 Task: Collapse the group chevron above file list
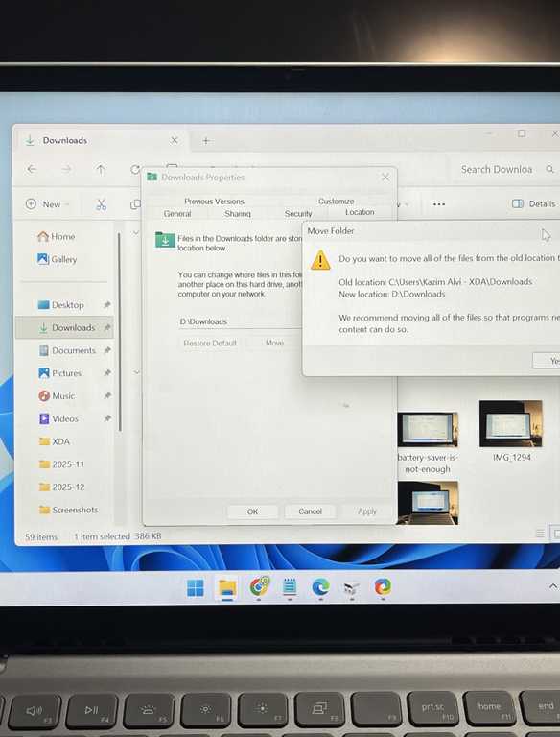coord(136,232)
